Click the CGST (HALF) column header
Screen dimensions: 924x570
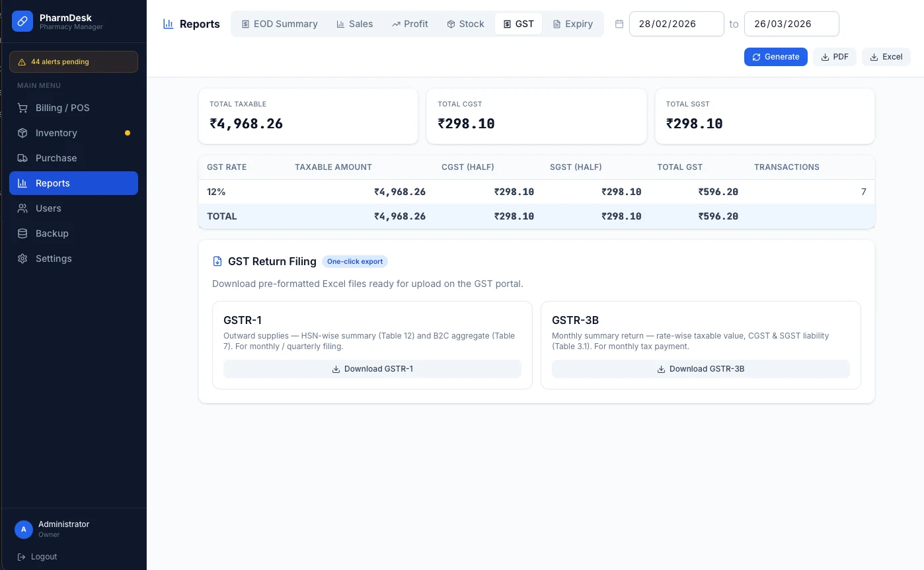pos(468,167)
